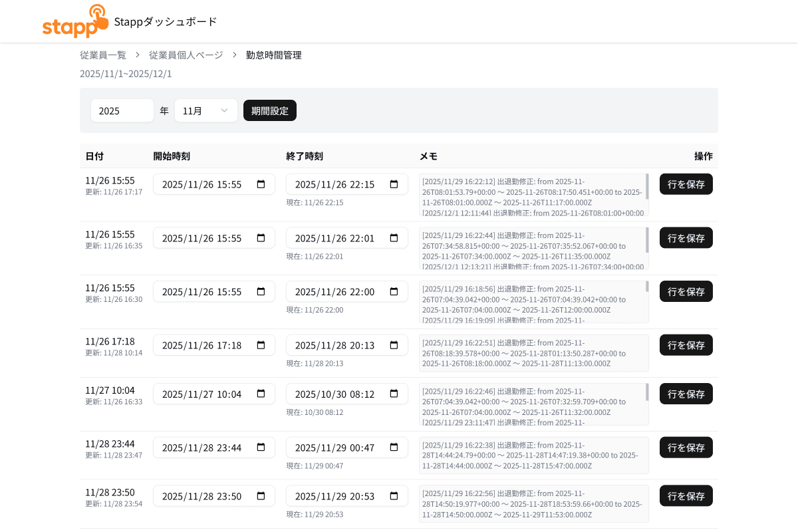798x532 pixels.
Task: Save the row with end time 22:15
Action: [x=686, y=184]
